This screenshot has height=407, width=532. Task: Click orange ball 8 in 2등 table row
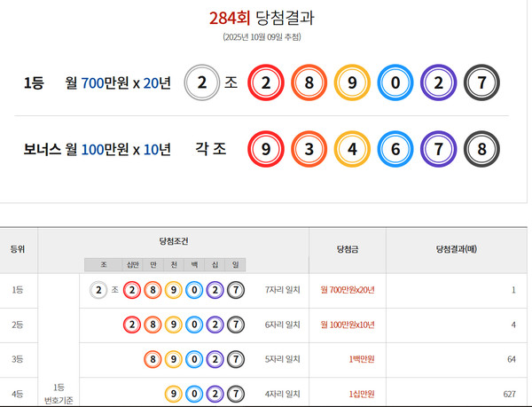[x=153, y=325]
